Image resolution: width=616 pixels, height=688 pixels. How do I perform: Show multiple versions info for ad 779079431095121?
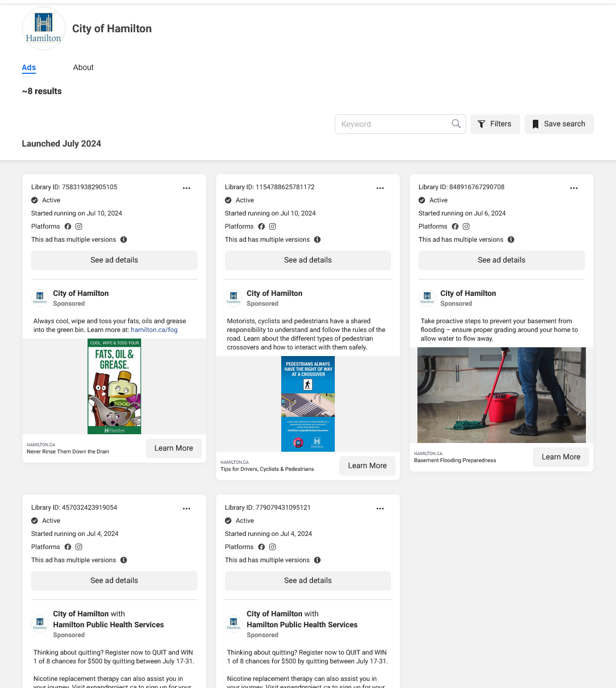pyautogui.click(x=317, y=560)
